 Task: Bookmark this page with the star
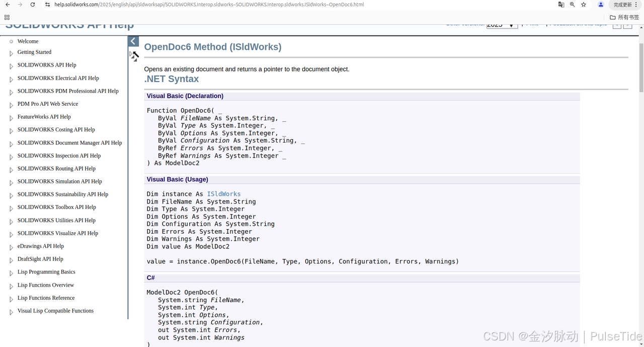584,5
